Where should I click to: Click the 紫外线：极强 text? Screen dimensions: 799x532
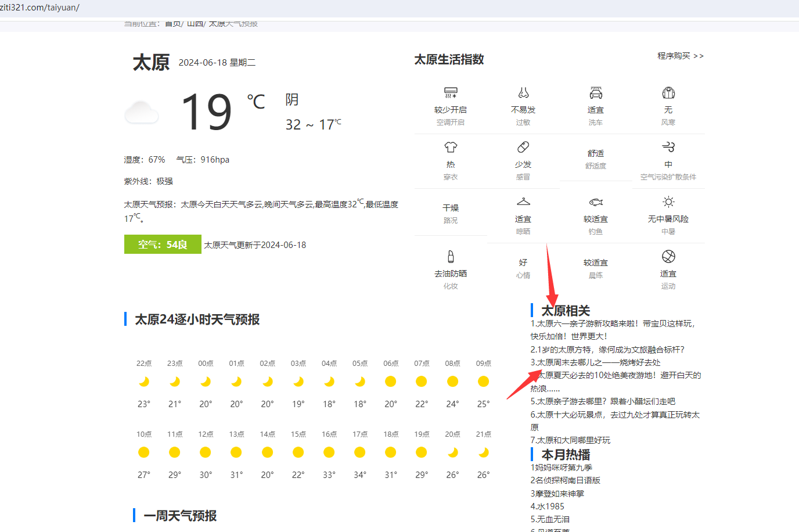tap(148, 181)
